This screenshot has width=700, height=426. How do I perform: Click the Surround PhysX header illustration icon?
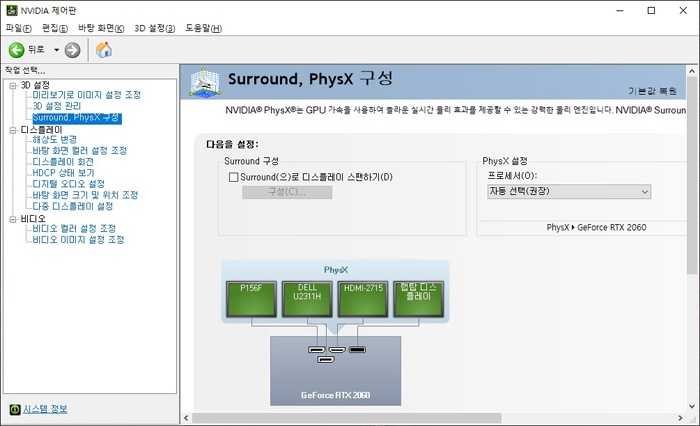coord(205,82)
